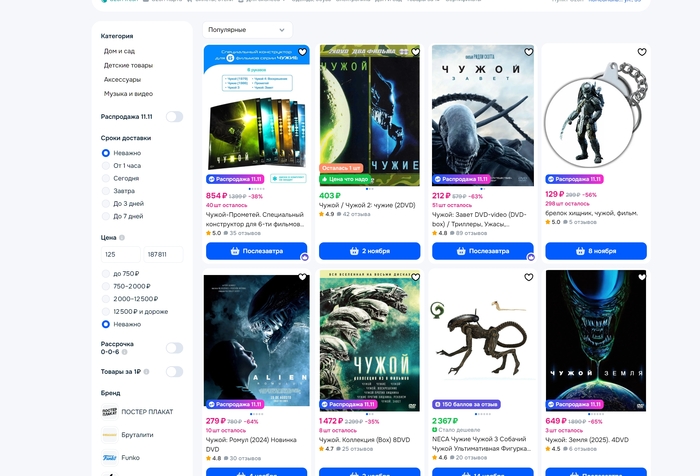
Task: Select delivery option Сегодня
Action: (106, 178)
